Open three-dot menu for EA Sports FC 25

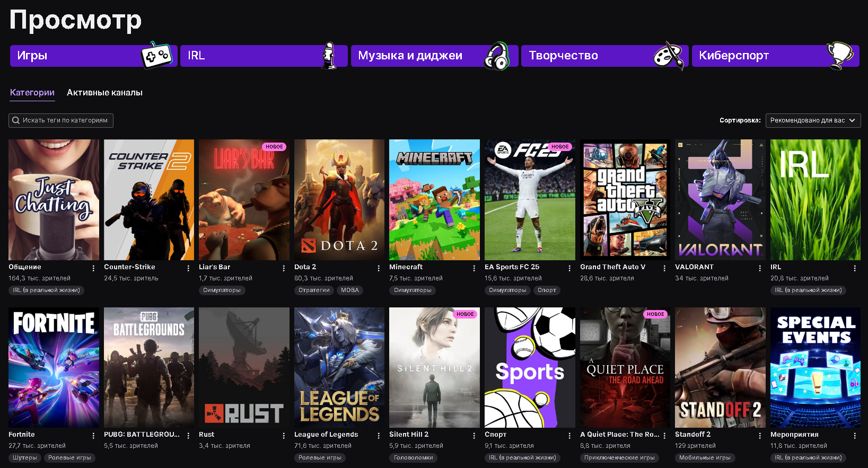tap(569, 268)
